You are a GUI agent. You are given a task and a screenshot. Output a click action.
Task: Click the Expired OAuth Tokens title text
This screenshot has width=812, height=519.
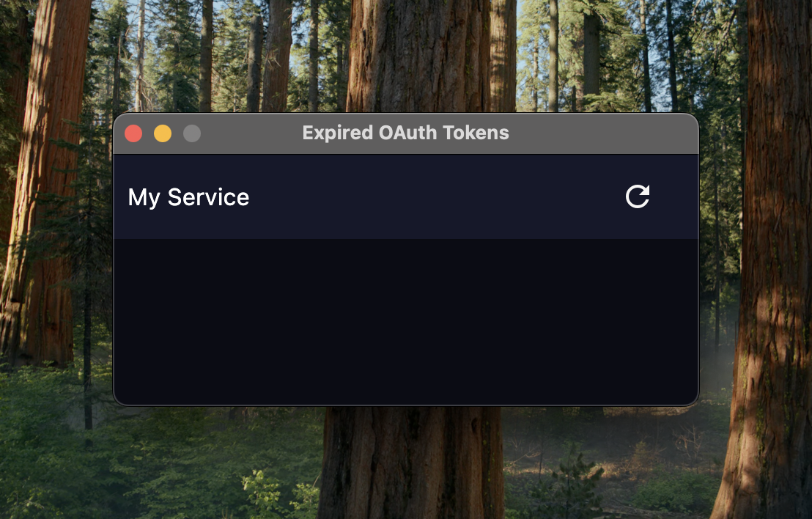pyautogui.click(x=405, y=133)
